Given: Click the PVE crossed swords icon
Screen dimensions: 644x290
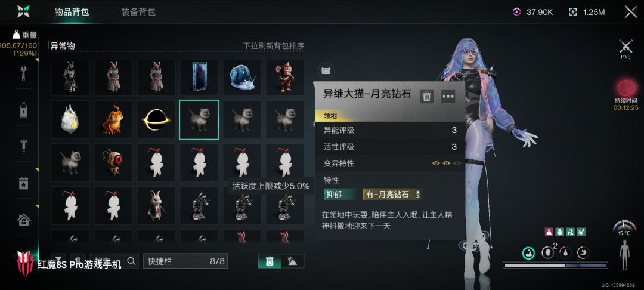Looking at the screenshot, I should [x=626, y=50].
